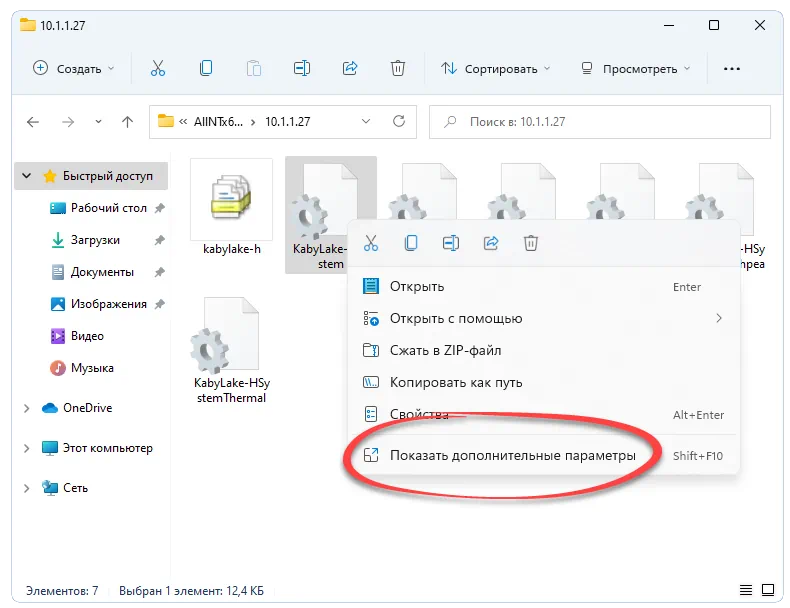
Task: Click the Rename icon in the toolbar
Action: point(302,68)
